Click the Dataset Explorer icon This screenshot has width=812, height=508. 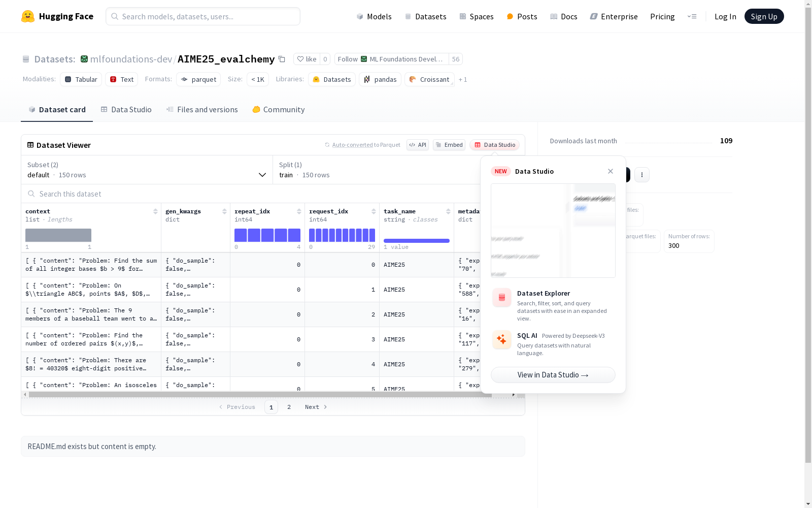[502, 298]
